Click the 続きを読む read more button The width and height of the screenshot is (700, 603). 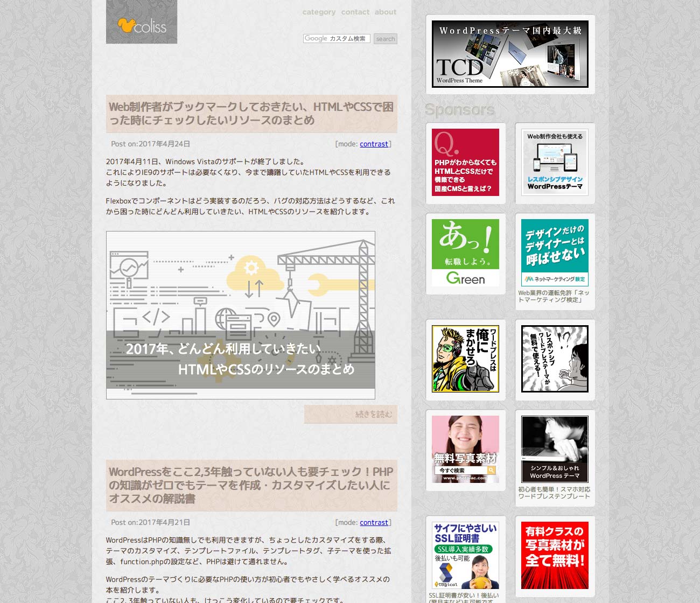351,414
